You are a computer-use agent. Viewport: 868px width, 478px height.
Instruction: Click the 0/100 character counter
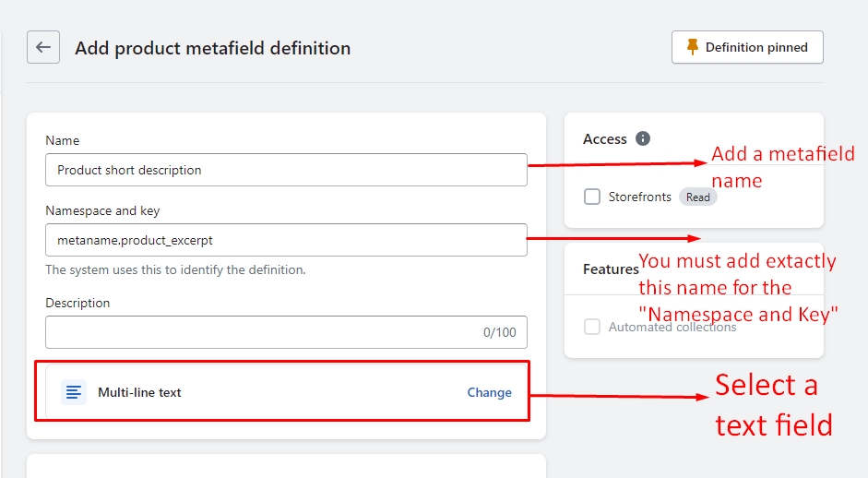(x=499, y=332)
